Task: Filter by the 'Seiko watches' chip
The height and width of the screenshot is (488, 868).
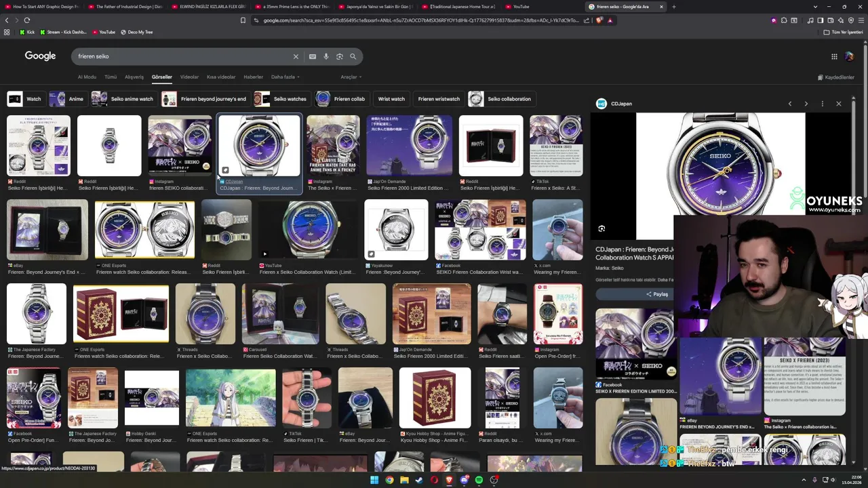Action: (281, 99)
